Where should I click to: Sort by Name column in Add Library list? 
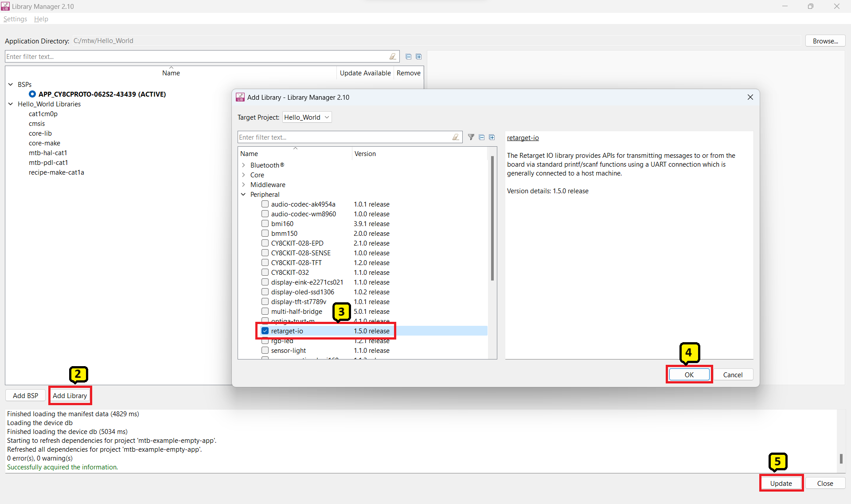(295, 153)
